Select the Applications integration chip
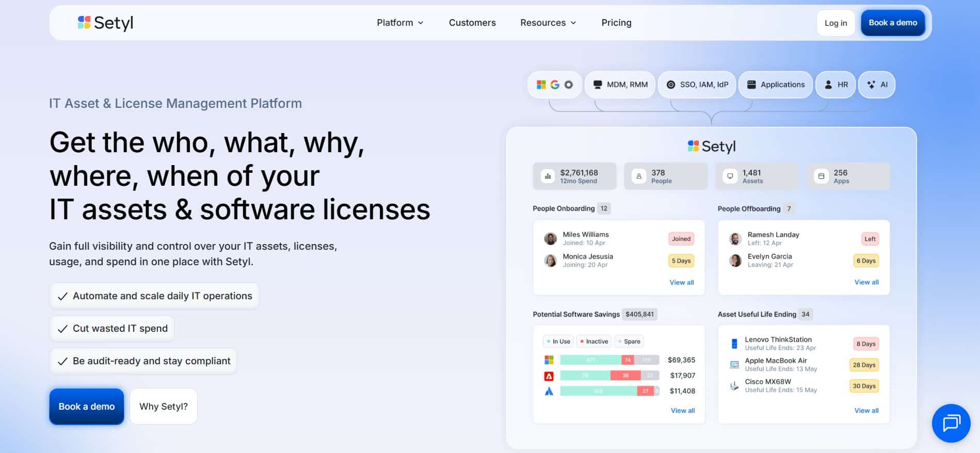 click(776, 85)
